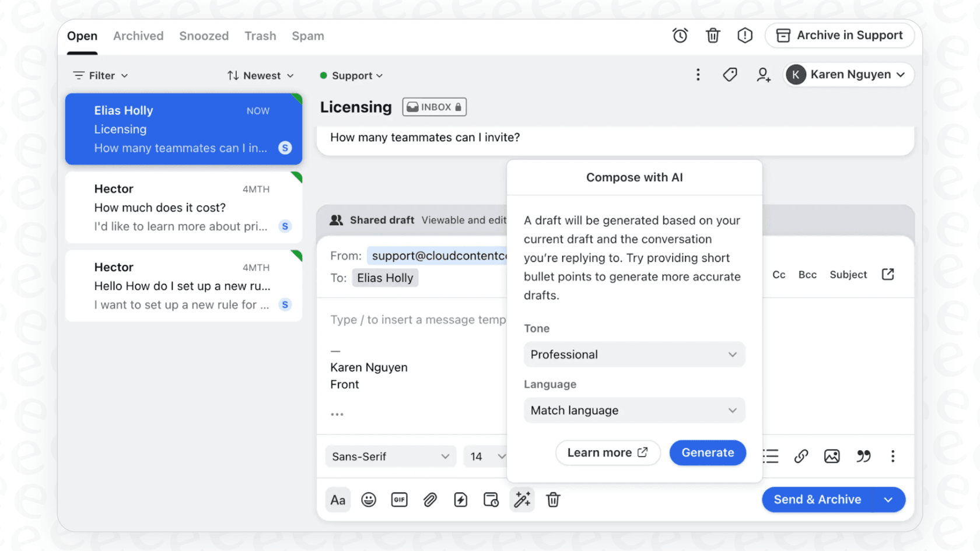Image resolution: width=980 pixels, height=551 pixels.
Task: Toggle blockquote formatting in the composer
Action: point(863,456)
